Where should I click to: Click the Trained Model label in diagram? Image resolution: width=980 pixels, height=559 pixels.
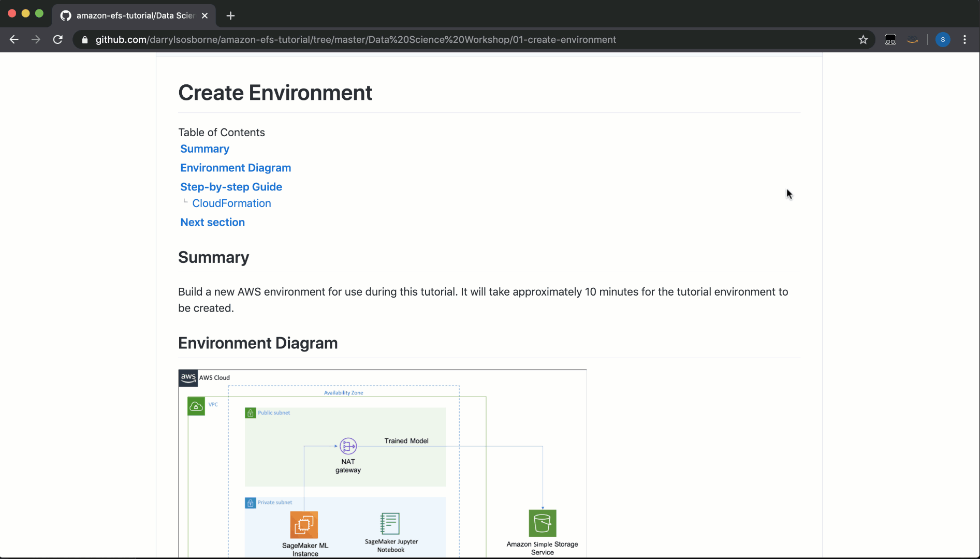coord(406,441)
